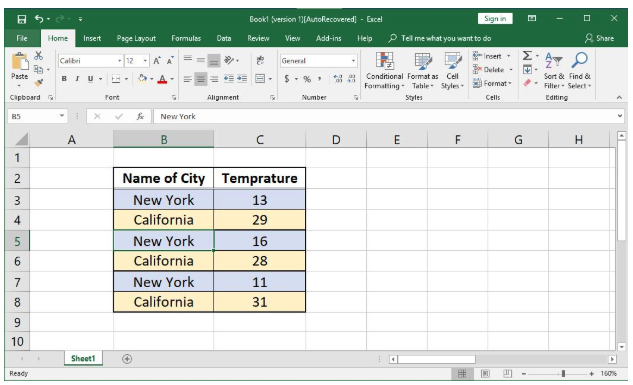633x385 pixels.
Task: Click the Share button
Action: click(x=599, y=38)
